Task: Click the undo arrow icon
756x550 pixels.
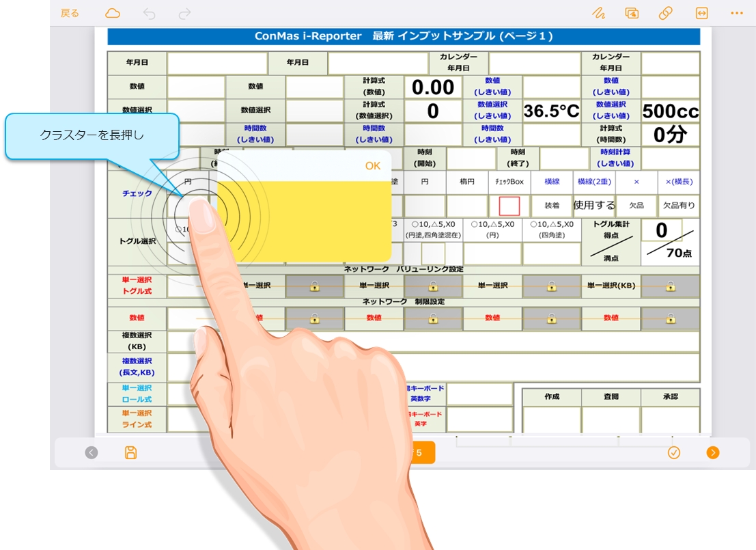Action: click(149, 14)
